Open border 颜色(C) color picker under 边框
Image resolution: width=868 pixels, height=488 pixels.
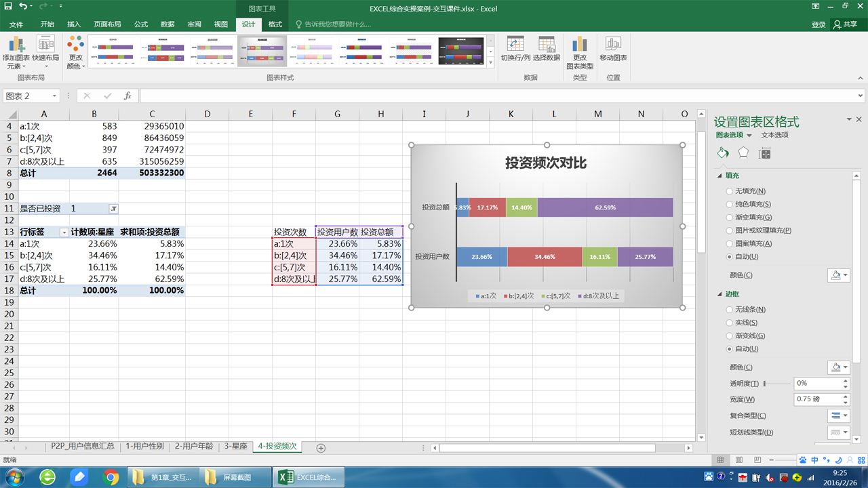click(x=839, y=367)
